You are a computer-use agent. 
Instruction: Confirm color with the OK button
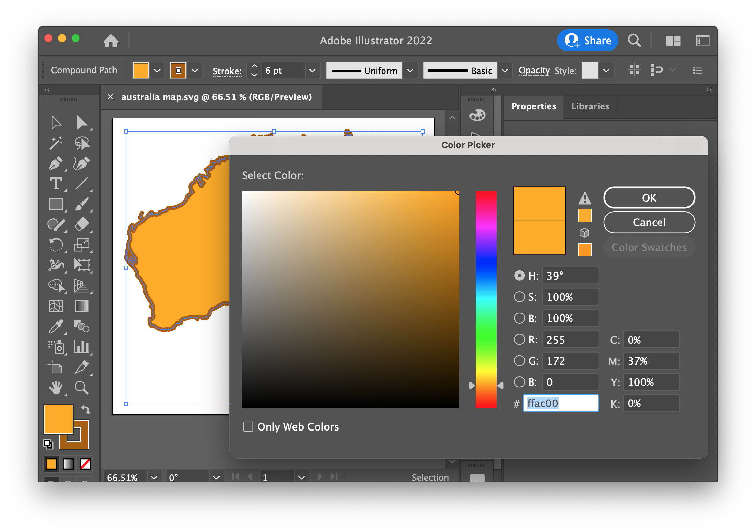coord(649,198)
